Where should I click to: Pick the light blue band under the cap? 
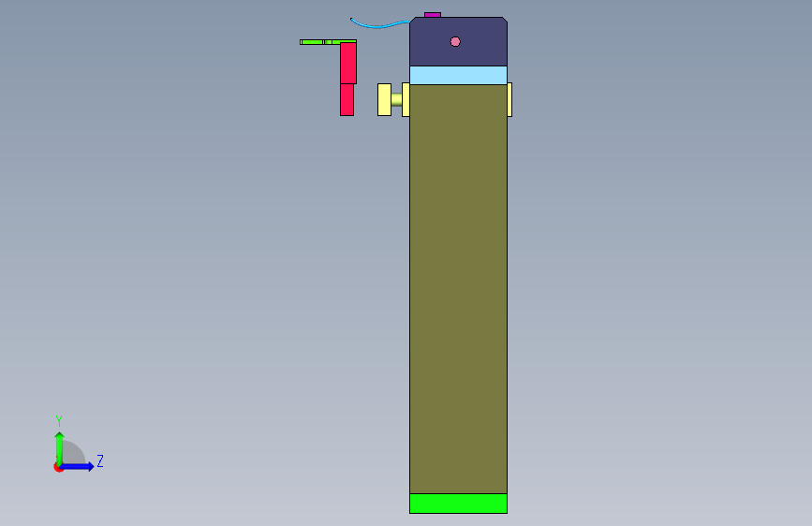458,75
